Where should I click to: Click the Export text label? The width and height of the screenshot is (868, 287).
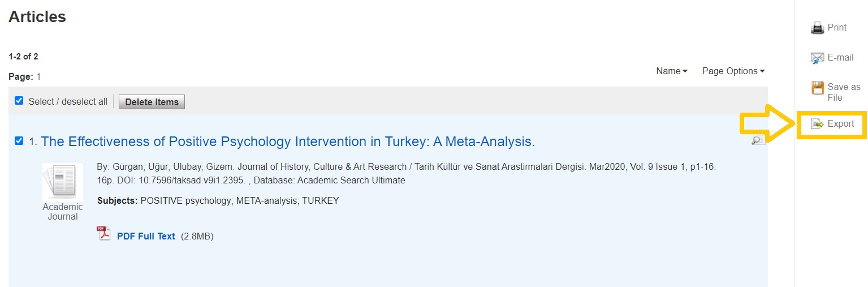(x=840, y=124)
